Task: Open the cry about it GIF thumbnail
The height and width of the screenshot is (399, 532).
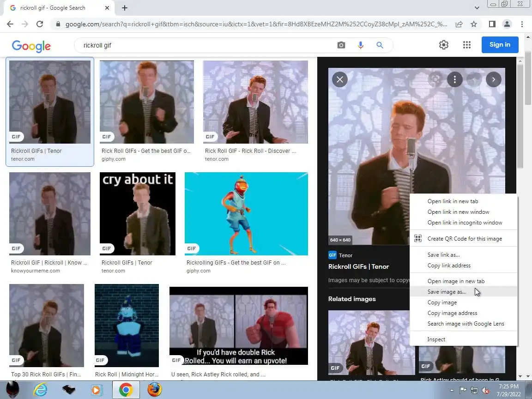Action: (138, 214)
